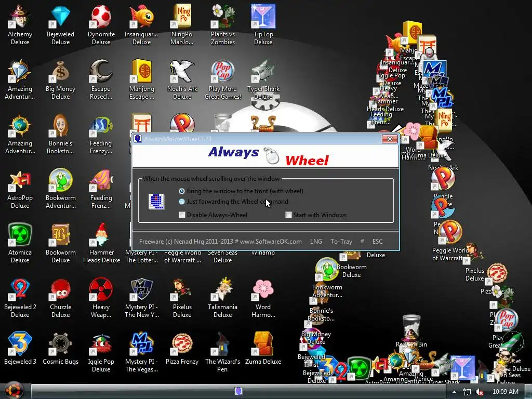This screenshot has width=532, height=399.
Task: Click the LNG language option
Action: 316,241
